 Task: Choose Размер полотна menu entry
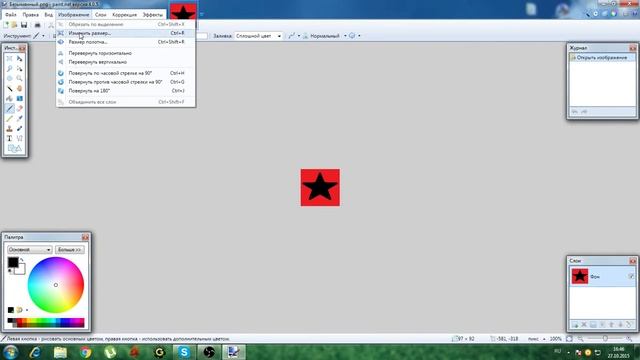126,42
